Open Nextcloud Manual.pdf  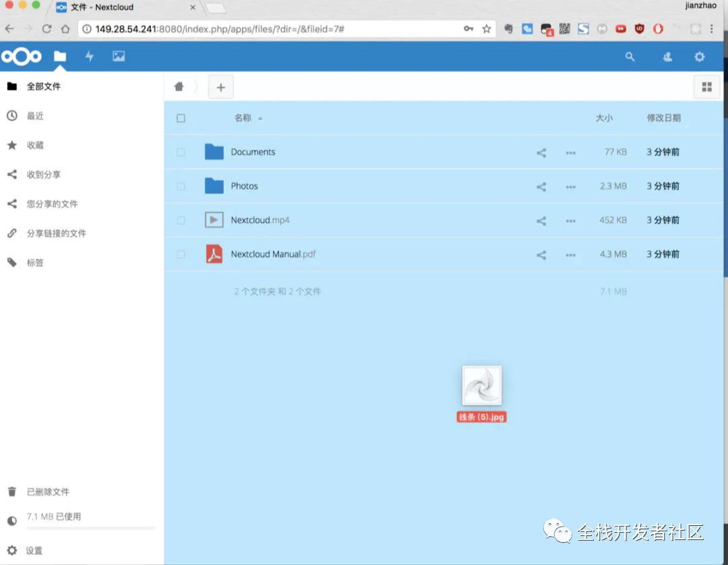click(273, 254)
